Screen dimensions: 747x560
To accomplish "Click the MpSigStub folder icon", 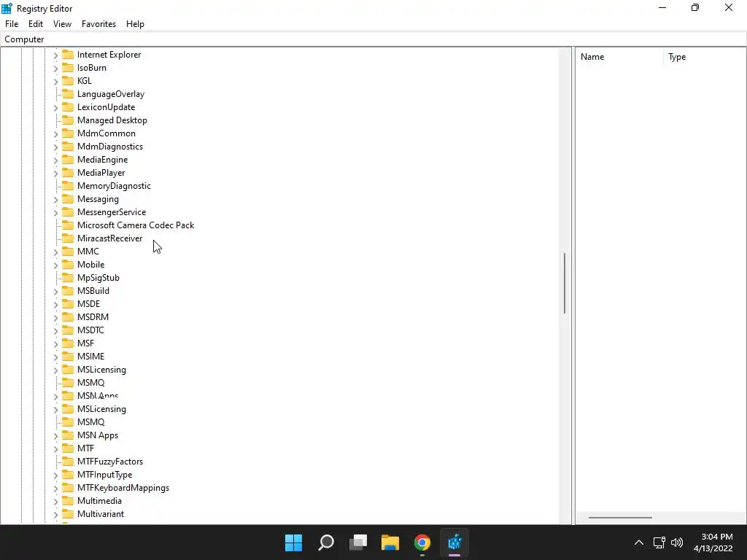I will (x=68, y=278).
